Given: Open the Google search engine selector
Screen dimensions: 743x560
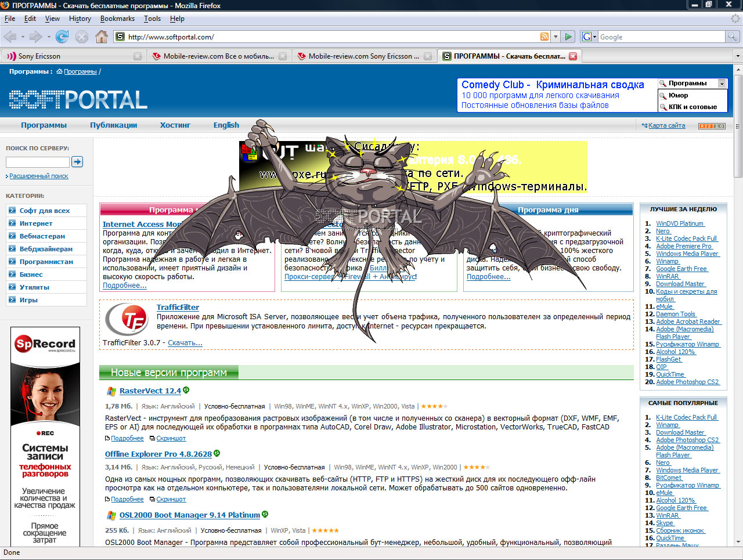Looking at the screenshot, I should pos(589,37).
